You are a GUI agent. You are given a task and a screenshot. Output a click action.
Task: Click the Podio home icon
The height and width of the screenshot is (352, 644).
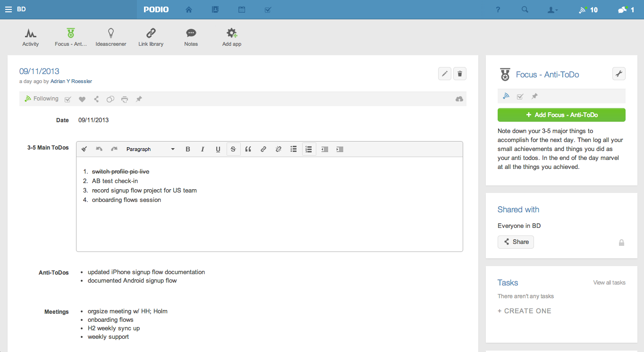click(189, 9)
